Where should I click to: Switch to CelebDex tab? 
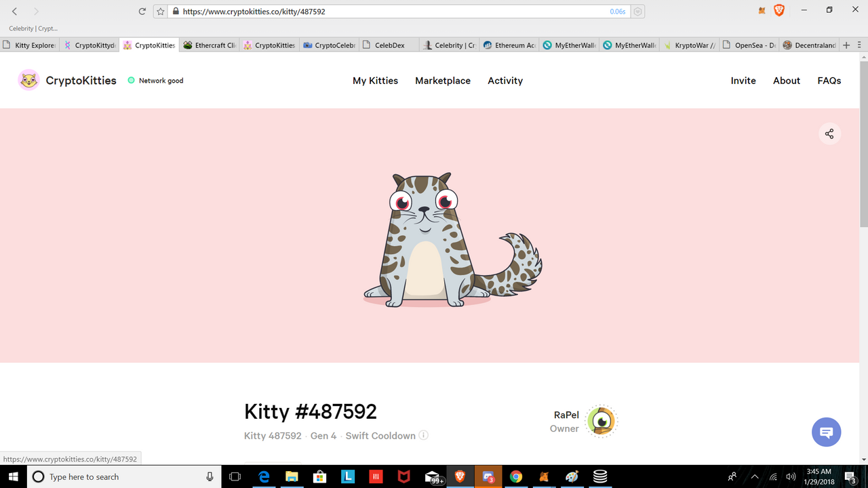[390, 45]
